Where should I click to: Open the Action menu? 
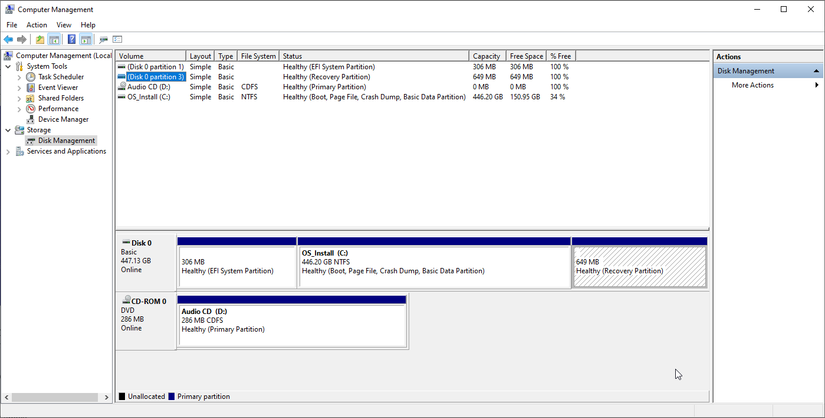point(36,24)
